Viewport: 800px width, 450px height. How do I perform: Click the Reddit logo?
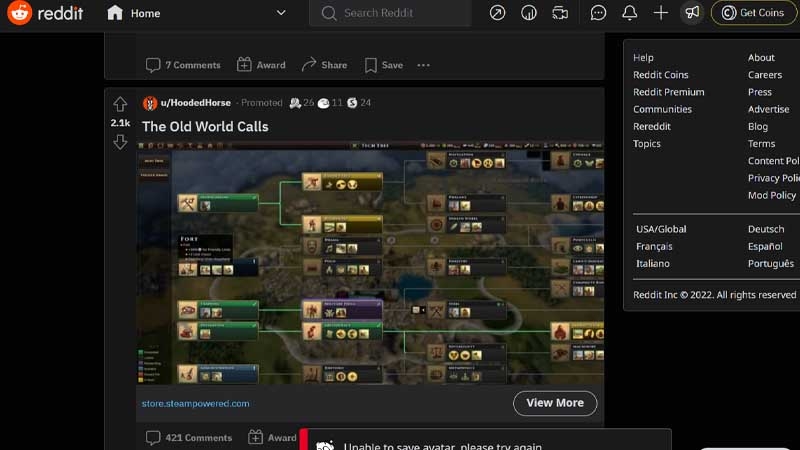pyautogui.click(x=45, y=13)
